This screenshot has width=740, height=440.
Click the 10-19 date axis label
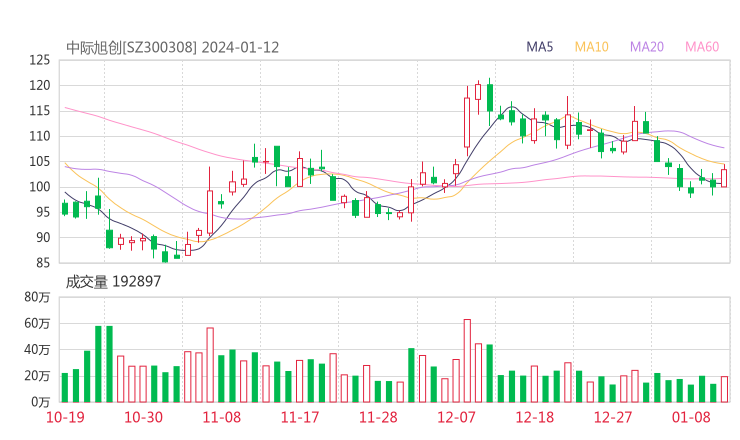[x=65, y=417]
